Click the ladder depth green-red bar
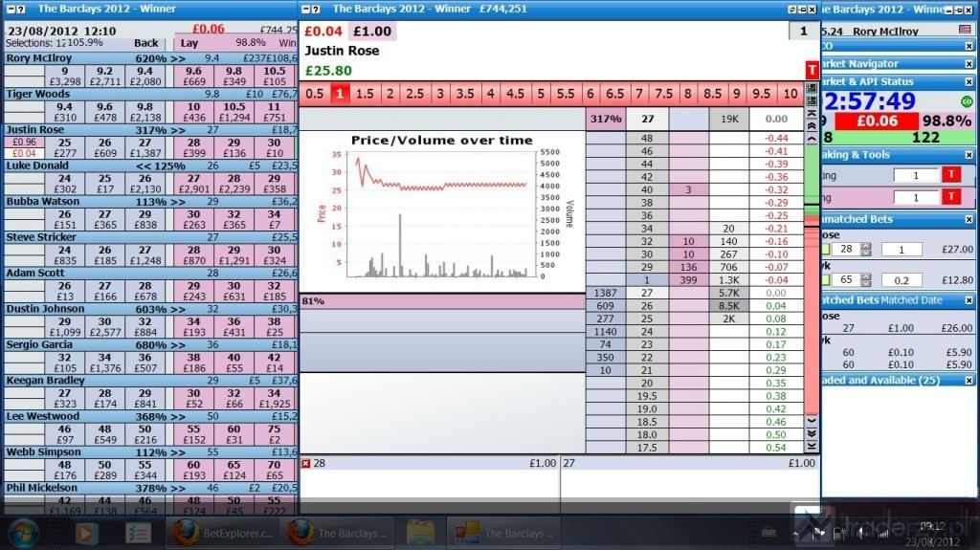The height and width of the screenshot is (550, 980). coord(812,278)
